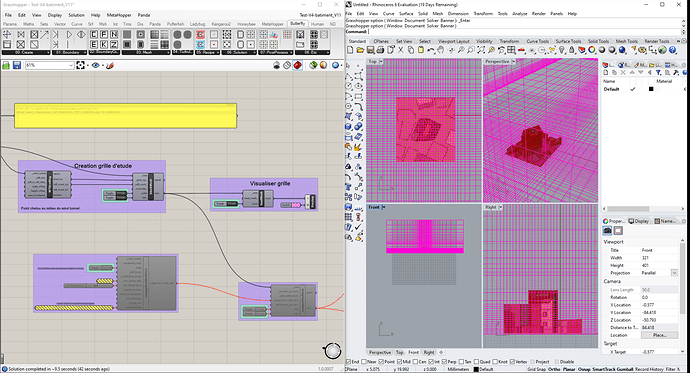Click layer panel horizontal scrollbar
Viewport: 690px width, 373px height.
coord(628,209)
